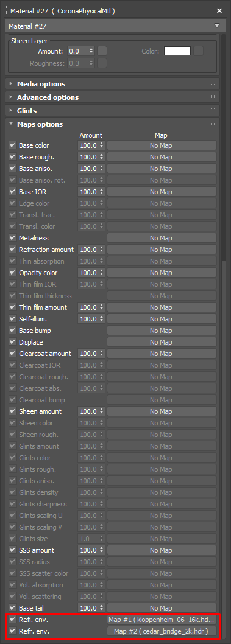Open the Base IOR No Map slot
Viewport: 231px width, 644px height.
[x=162, y=192]
